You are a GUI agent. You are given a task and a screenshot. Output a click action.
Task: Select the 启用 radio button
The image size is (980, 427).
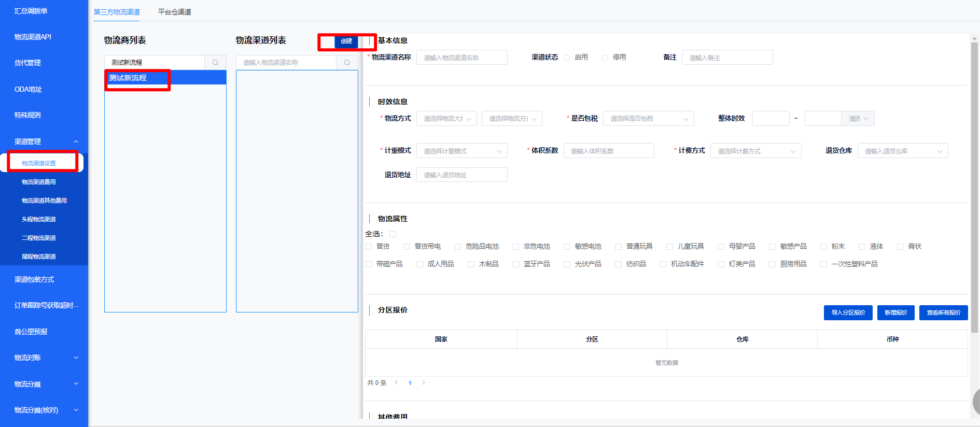(567, 58)
